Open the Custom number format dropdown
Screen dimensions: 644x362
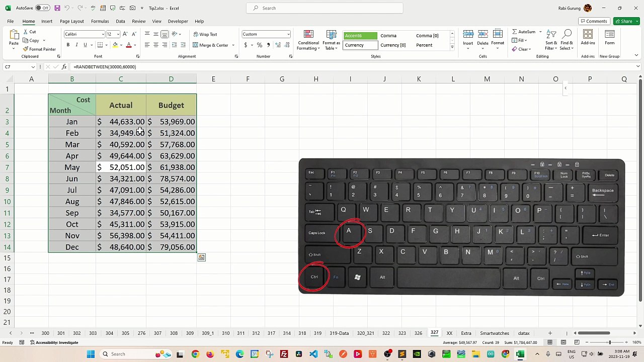coord(288,34)
